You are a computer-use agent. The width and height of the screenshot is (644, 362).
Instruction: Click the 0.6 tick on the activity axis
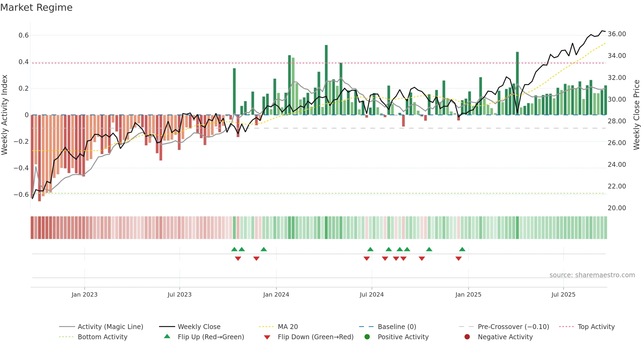coord(24,35)
